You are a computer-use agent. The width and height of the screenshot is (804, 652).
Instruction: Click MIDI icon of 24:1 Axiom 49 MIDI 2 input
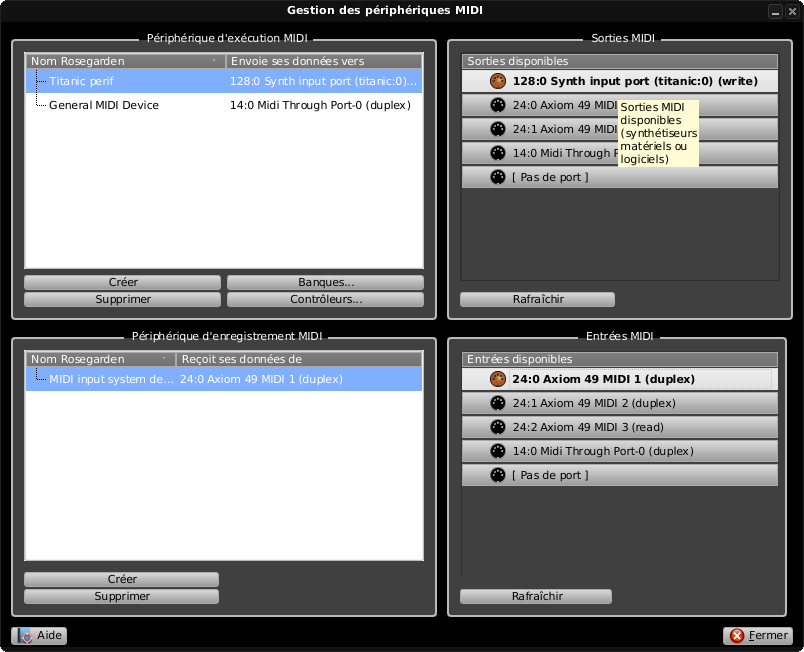[497, 403]
